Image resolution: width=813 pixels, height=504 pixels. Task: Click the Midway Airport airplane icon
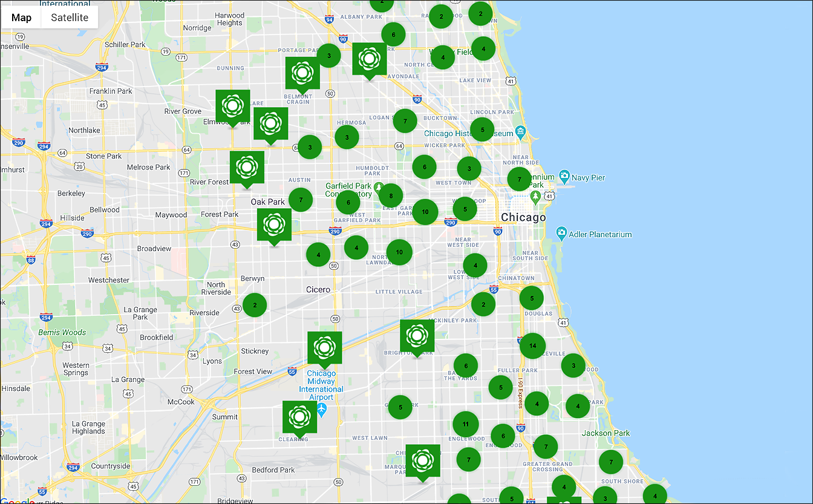coord(321,410)
